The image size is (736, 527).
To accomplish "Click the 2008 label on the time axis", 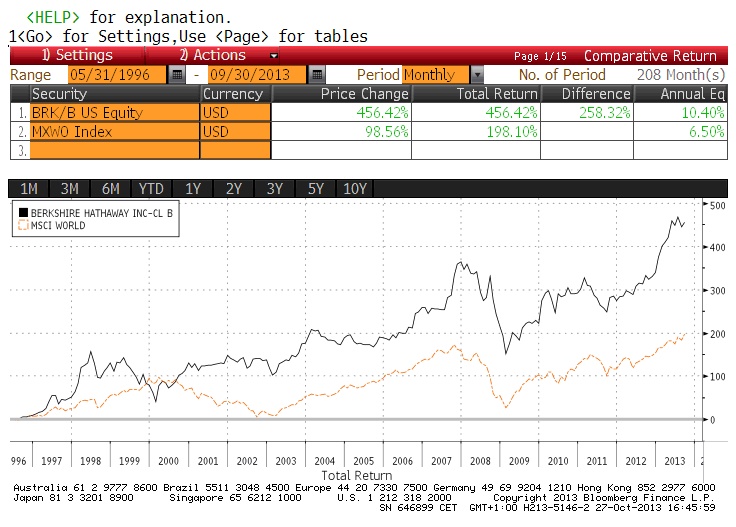I will coord(480,461).
